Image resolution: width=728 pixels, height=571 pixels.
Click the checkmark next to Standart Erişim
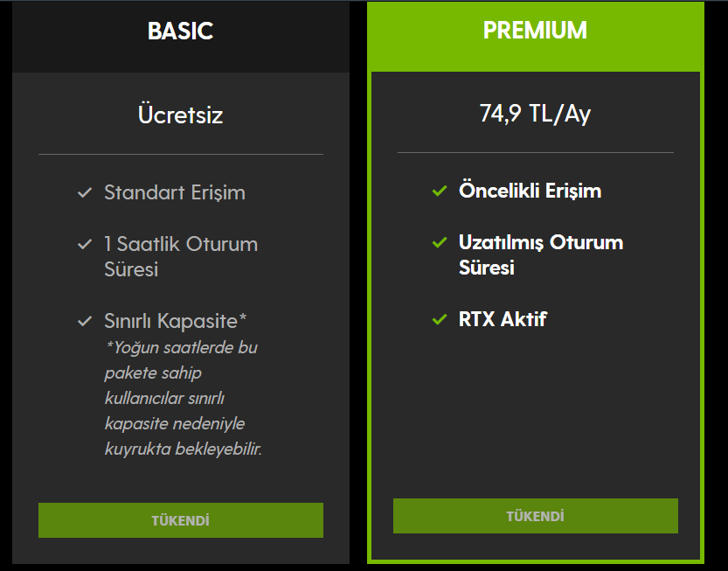tap(85, 192)
